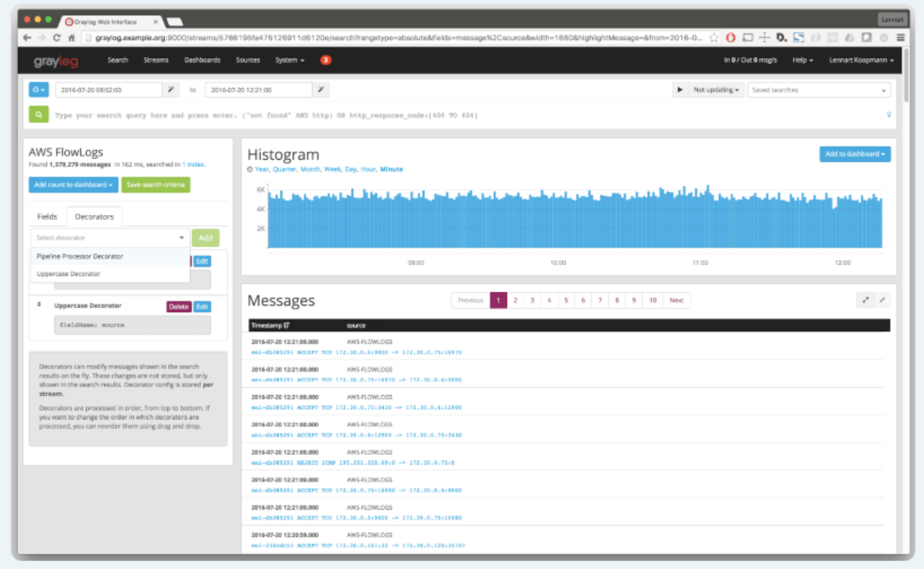Open the REJECT ICMP 195.251.255.69 message
Screen dimensions: 924x569
pyautogui.click(x=353, y=462)
